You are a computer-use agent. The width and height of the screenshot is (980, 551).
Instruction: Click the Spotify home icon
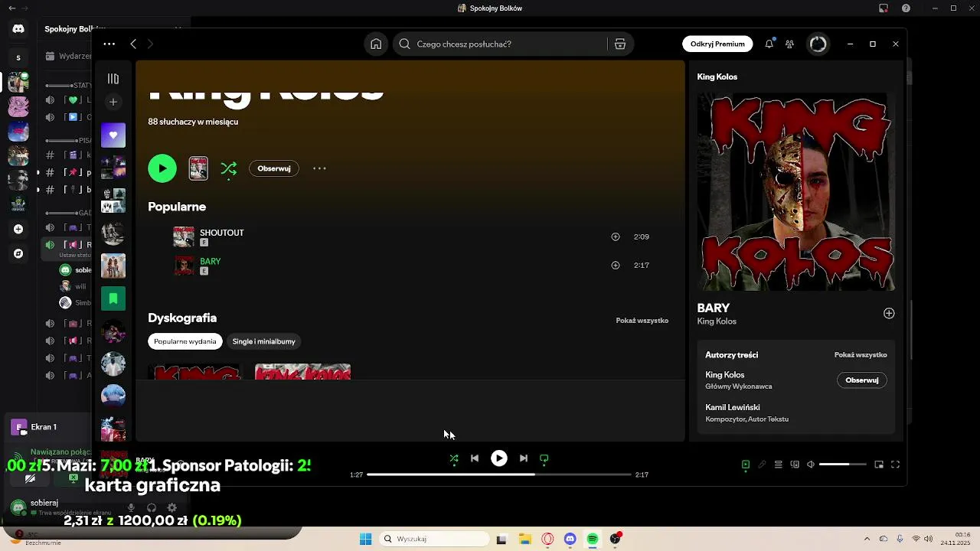click(x=376, y=44)
